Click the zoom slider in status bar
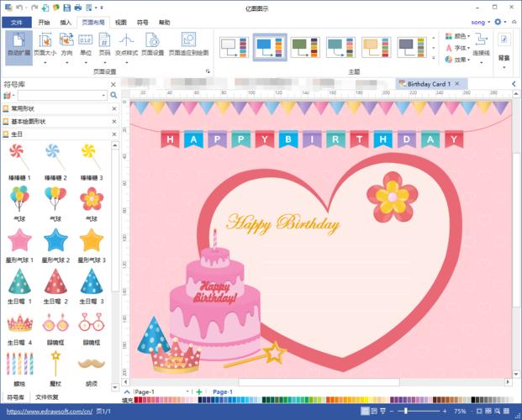522x420 pixels. [x=407, y=412]
